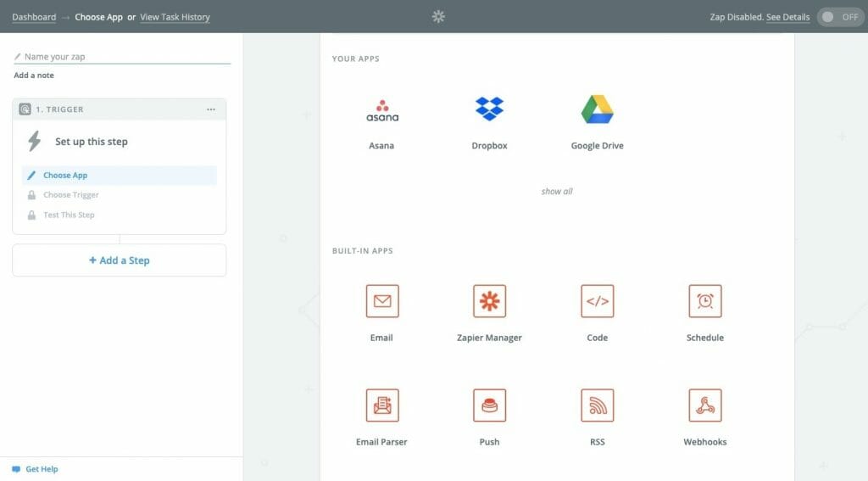Click the Schedule label text
The image size is (868, 481).
tap(704, 338)
